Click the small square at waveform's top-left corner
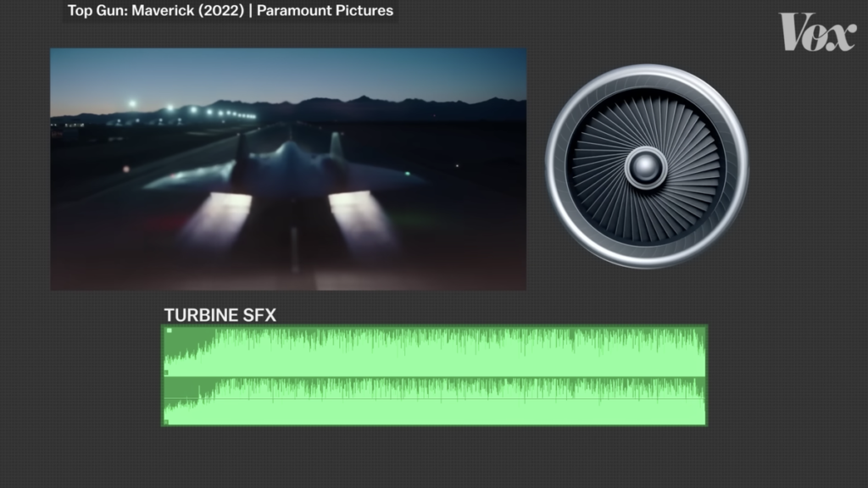The height and width of the screenshot is (488, 868). coord(168,330)
